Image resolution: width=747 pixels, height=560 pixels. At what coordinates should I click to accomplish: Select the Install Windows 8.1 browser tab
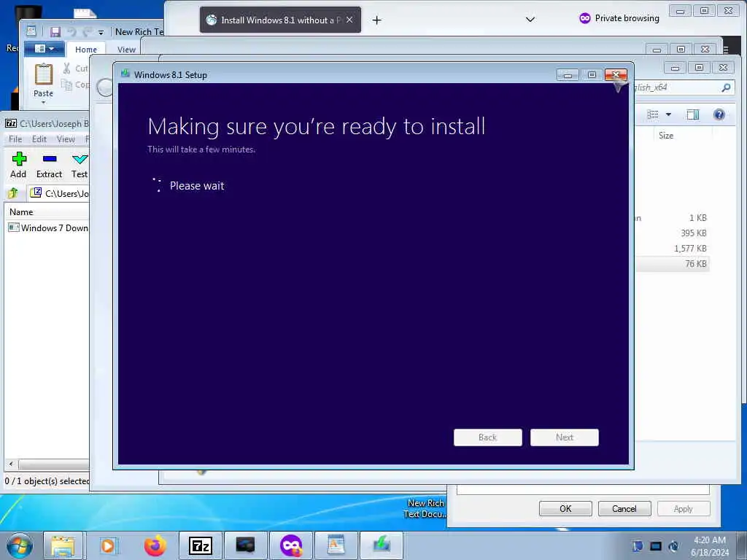click(280, 20)
